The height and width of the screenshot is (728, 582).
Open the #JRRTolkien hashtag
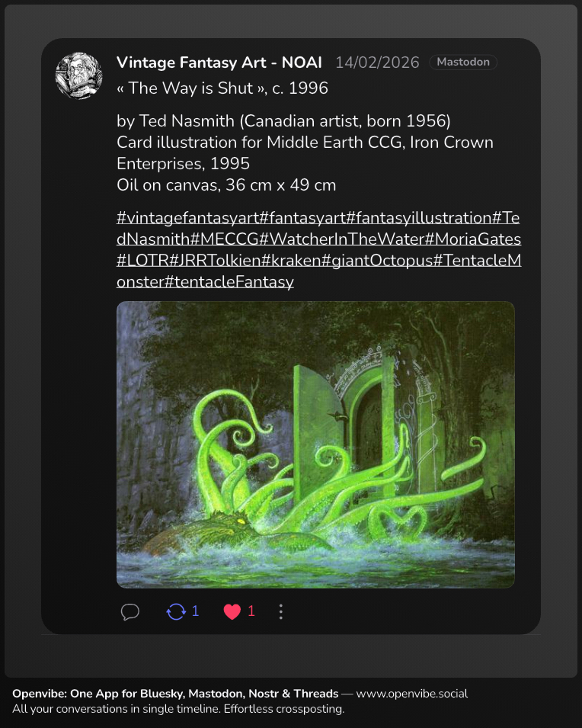[215, 261]
